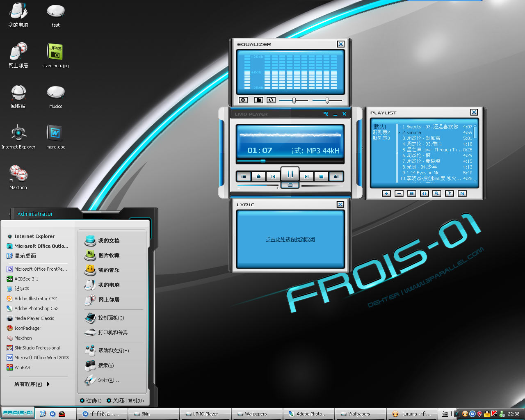
Task: Open the more.doc desktop file
Action: coord(55,137)
